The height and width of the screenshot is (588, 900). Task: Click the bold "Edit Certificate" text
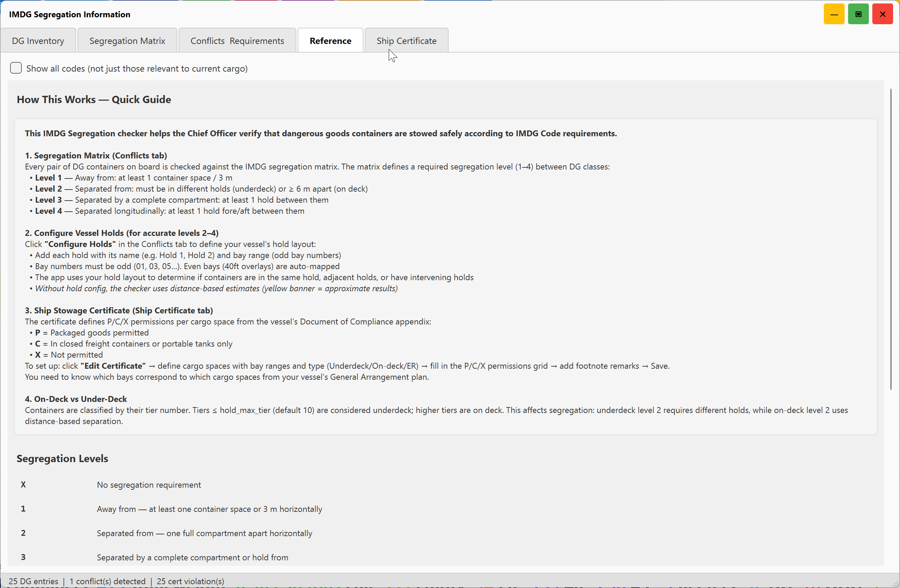pos(113,365)
